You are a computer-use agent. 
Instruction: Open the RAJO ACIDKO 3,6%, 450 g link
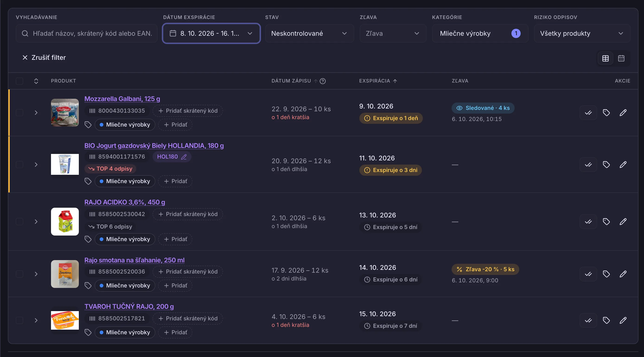pos(125,202)
